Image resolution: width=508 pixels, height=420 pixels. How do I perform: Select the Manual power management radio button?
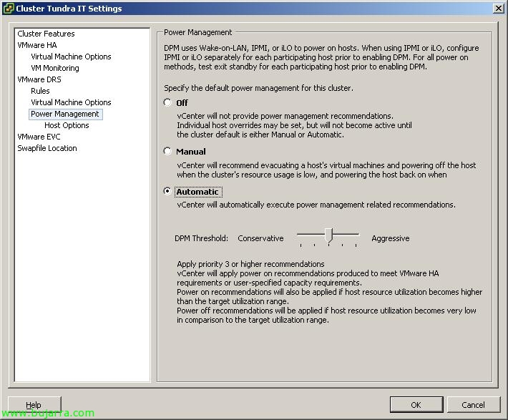coord(167,152)
